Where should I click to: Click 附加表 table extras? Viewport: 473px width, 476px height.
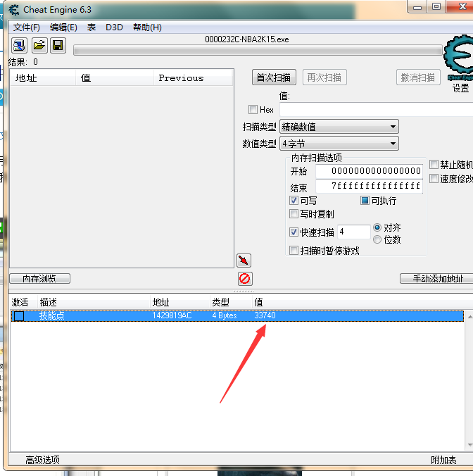[443, 460]
